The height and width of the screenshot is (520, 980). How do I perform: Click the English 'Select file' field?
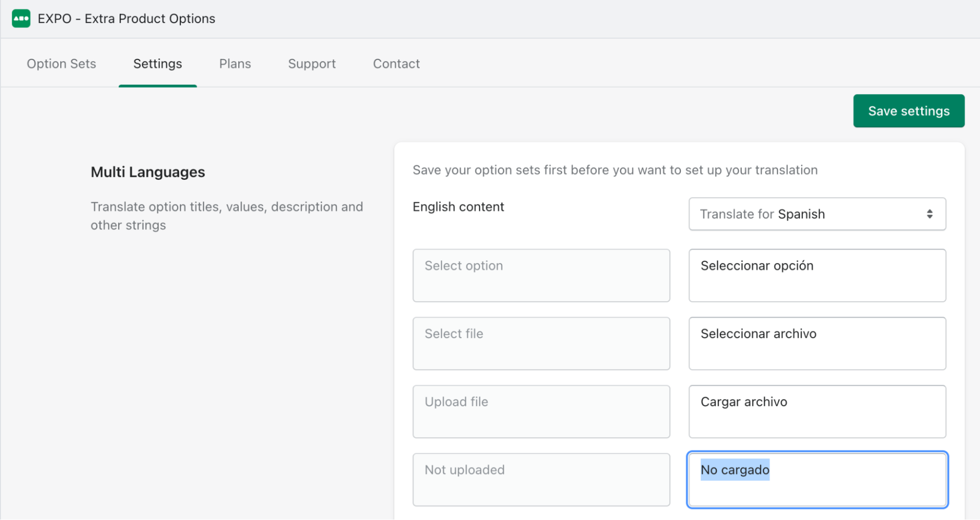[x=541, y=344]
